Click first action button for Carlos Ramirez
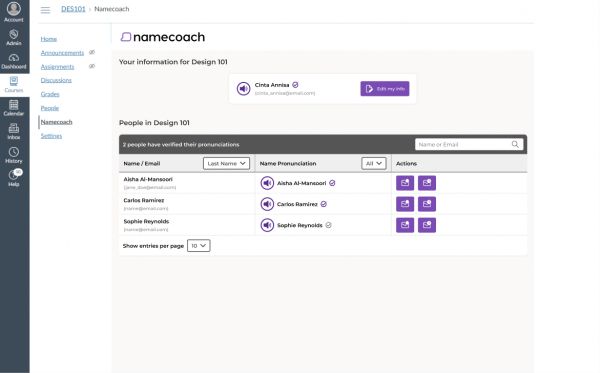The height and width of the screenshot is (373, 600). (x=405, y=204)
